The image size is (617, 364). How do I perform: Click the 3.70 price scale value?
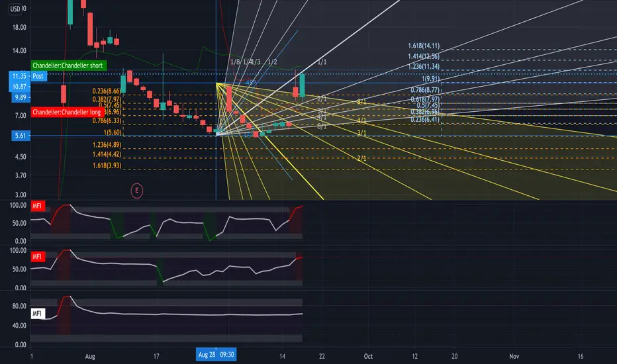(x=21, y=175)
